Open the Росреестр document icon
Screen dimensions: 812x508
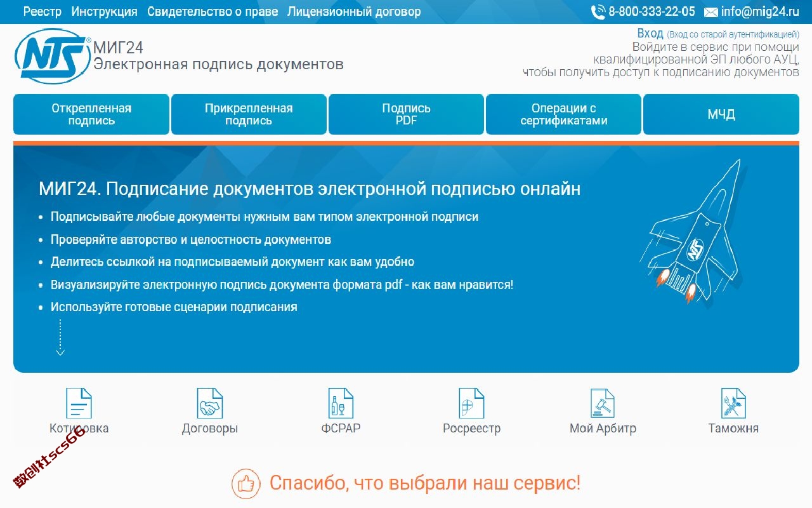pyautogui.click(x=471, y=403)
